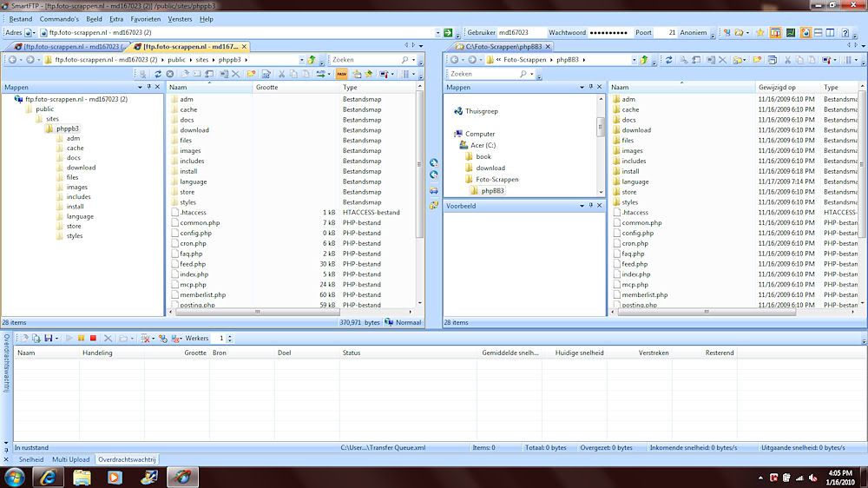Click the pause icon in transfer queue toolbar
The width and height of the screenshot is (868, 488).
[81, 338]
